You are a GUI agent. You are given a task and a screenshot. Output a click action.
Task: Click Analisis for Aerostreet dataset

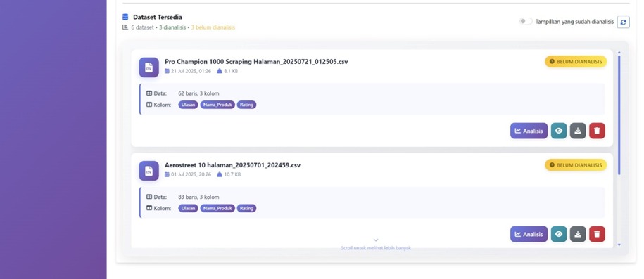point(529,234)
